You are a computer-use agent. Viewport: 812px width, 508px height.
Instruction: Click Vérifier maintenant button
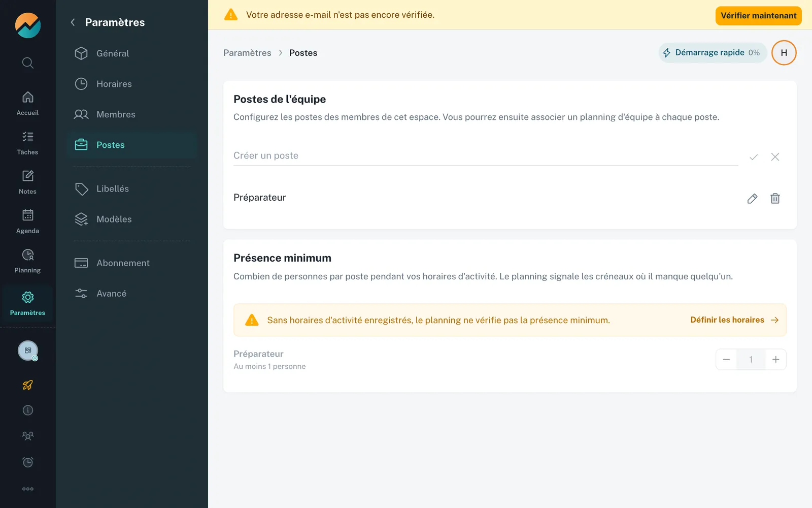pyautogui.click(x=759, y=16)
